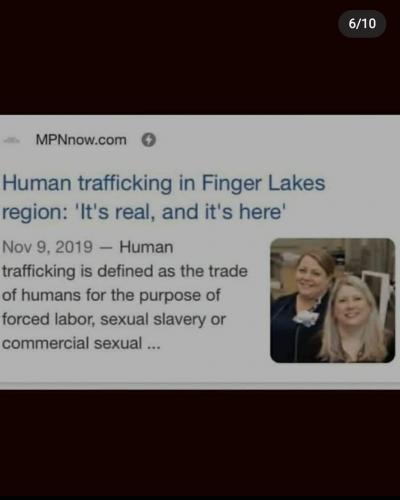Viewport: 400px width, 500px height.
Task: Open headline 'Human trafficking in Finger Lakes'
Action: [x=163, y=183]
